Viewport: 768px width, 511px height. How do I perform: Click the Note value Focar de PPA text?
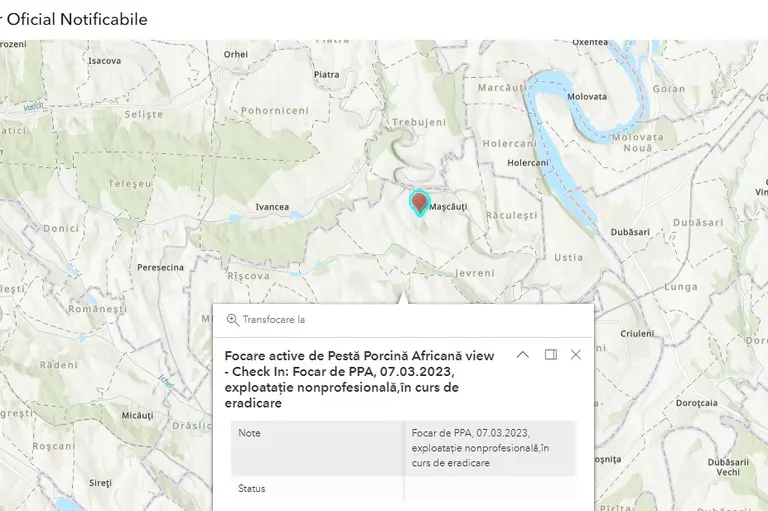pos(480,448)
